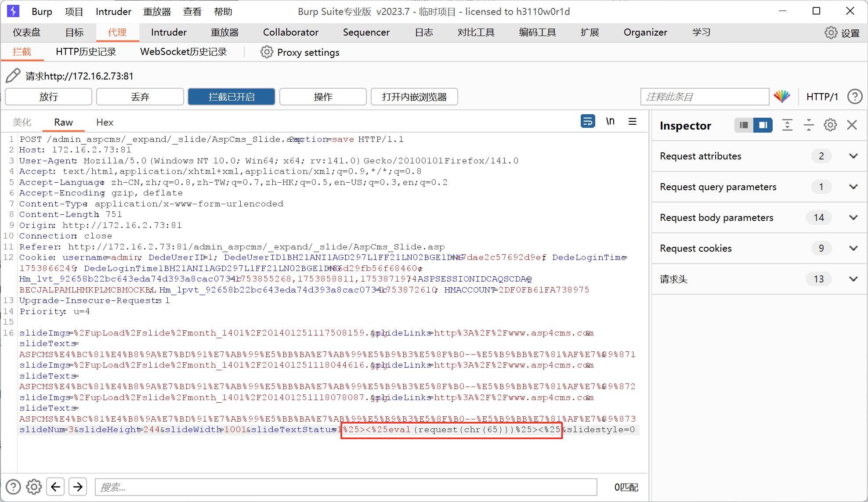Screen dimensions: 868x502
Task: Open the 帮助 menu
Action: (223, 11)
